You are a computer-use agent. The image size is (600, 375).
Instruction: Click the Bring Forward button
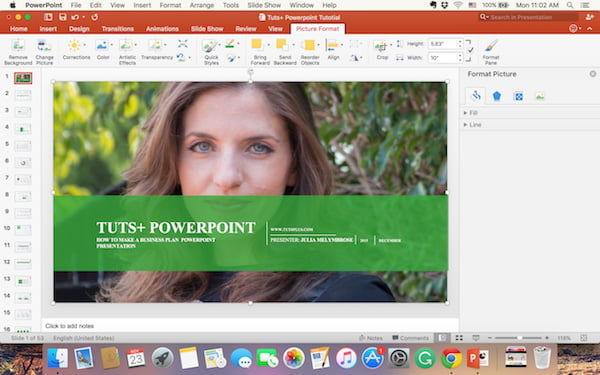point(260,52)
